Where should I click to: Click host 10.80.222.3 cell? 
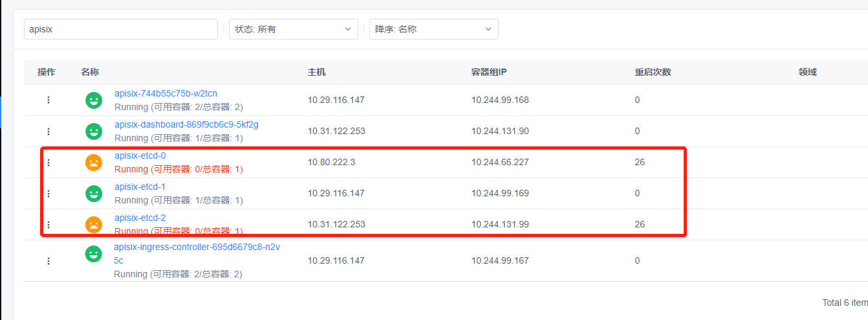tap(332, 162)
